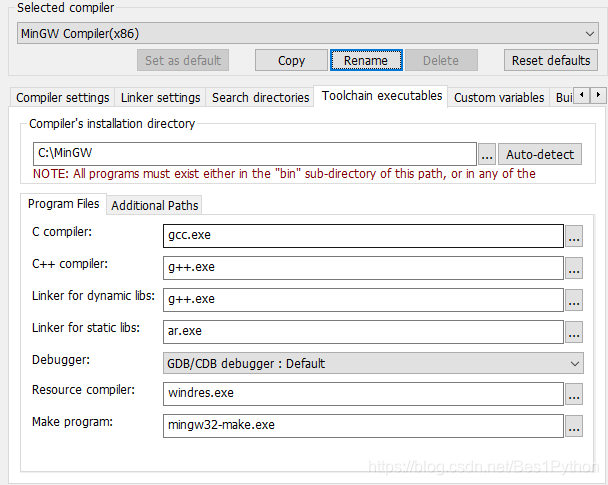
Task: Go to Custom variables tab
Action: tap(499, 97)
